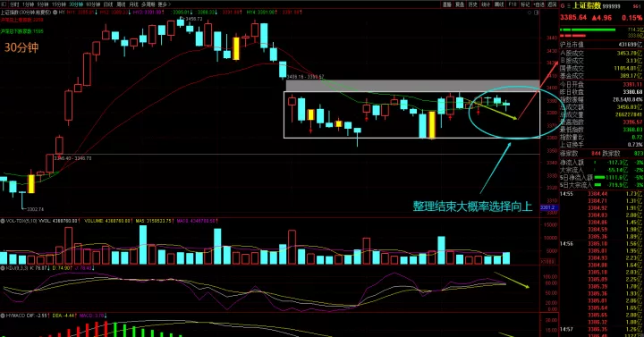
Task: Open the F10 company info button
Action: [513, 4]
